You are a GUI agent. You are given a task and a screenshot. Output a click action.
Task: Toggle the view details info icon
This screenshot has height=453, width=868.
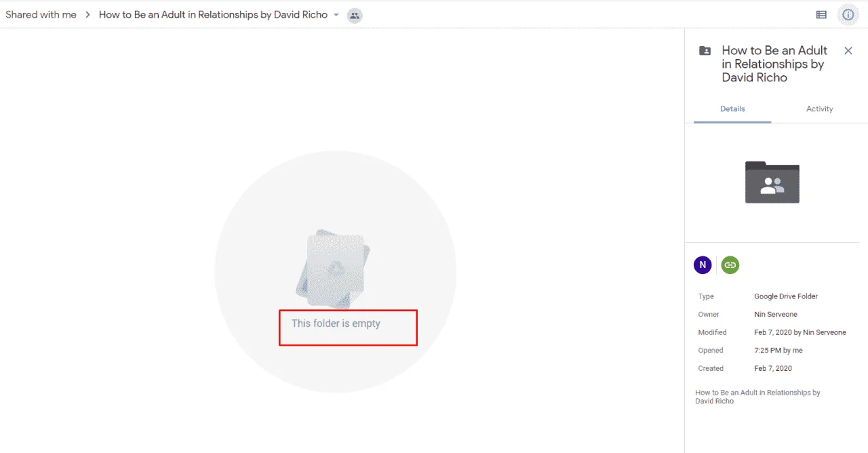point(848,14)
